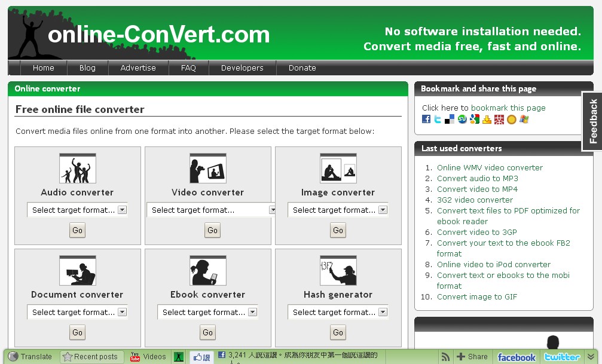The width and height of the screenshot is (602, 364).
Task: Open Hash generator target format dropdown
Action: (338, 312)
